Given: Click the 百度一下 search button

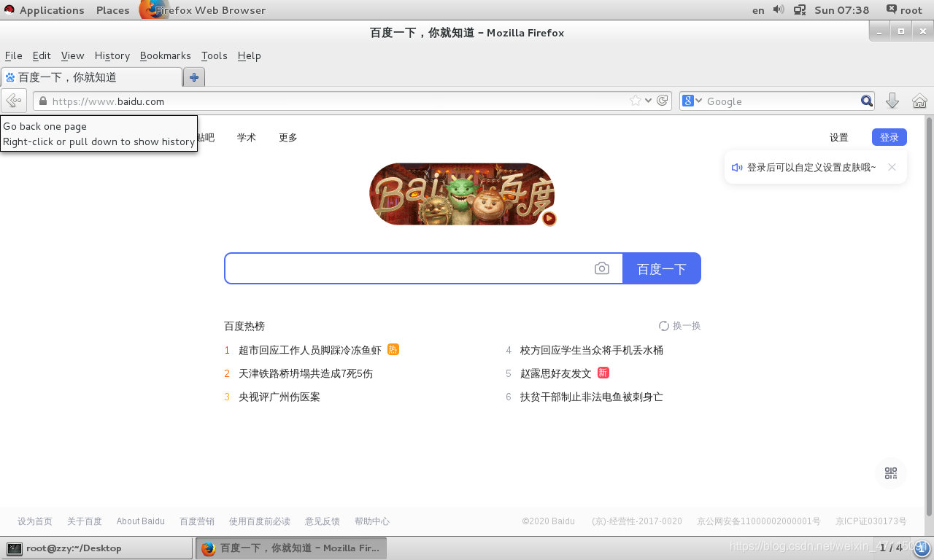Looking at the screenshot, I should pyautogui.click(x=662, y=268).
